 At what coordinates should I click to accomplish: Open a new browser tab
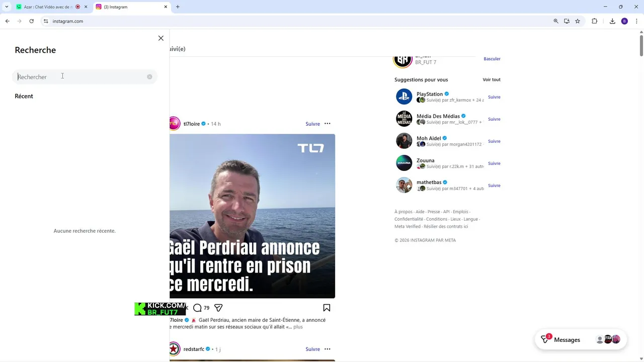(x=178, y=7)
